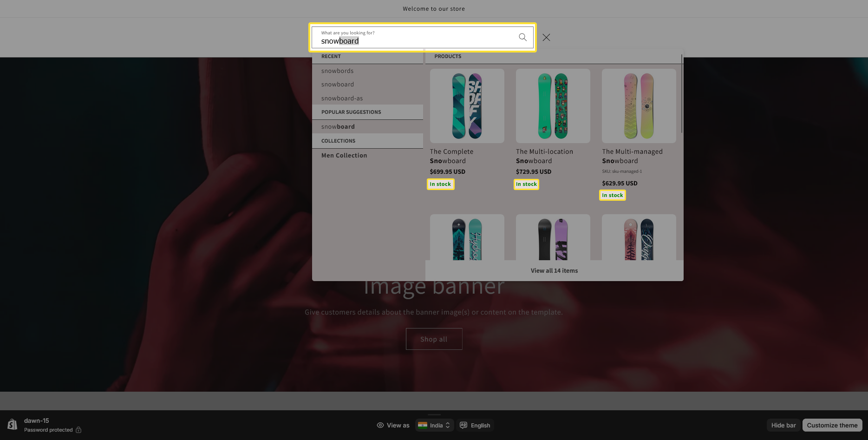Open The Complete Snowboard product thumbnail
This screenshot has height=440, width=868.
467,106
